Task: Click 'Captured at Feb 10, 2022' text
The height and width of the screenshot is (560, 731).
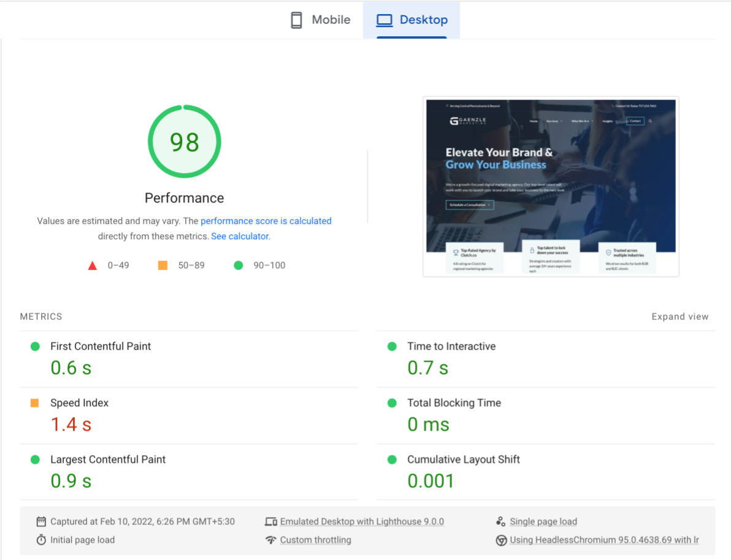Action: tap(143, 522)
